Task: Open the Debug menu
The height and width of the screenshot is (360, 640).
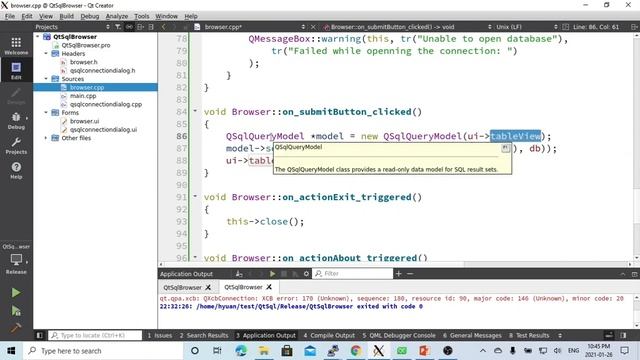Action: click(90, 16)
